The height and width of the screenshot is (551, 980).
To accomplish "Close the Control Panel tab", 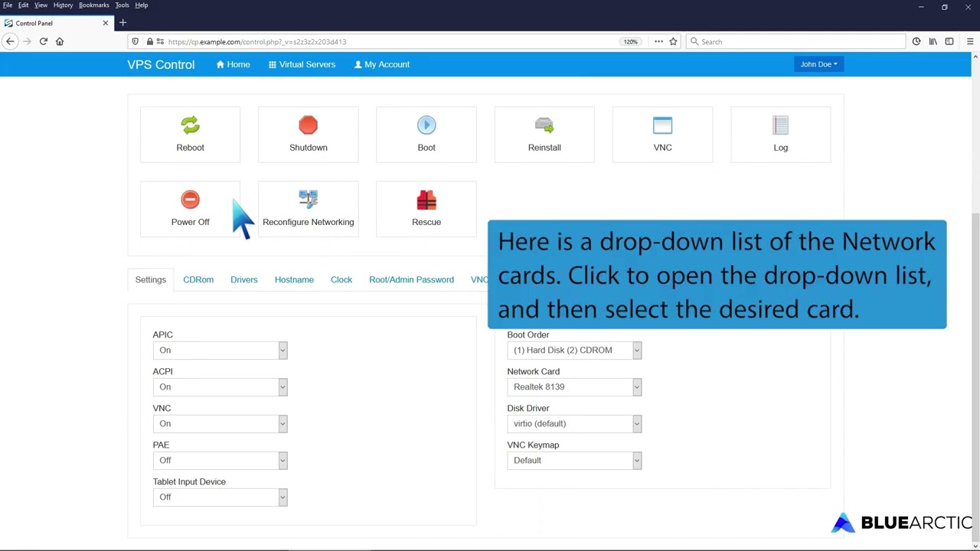I will coord(106,23).
